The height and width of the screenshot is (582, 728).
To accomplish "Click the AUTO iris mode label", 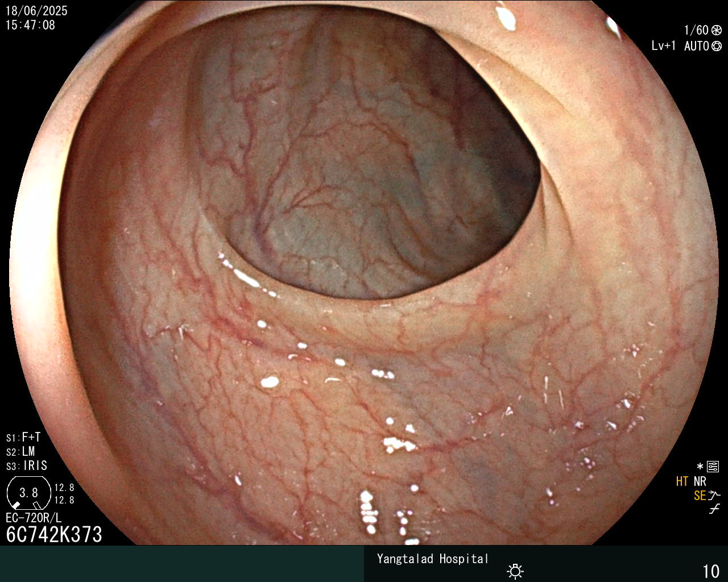I will pos(697,46).
